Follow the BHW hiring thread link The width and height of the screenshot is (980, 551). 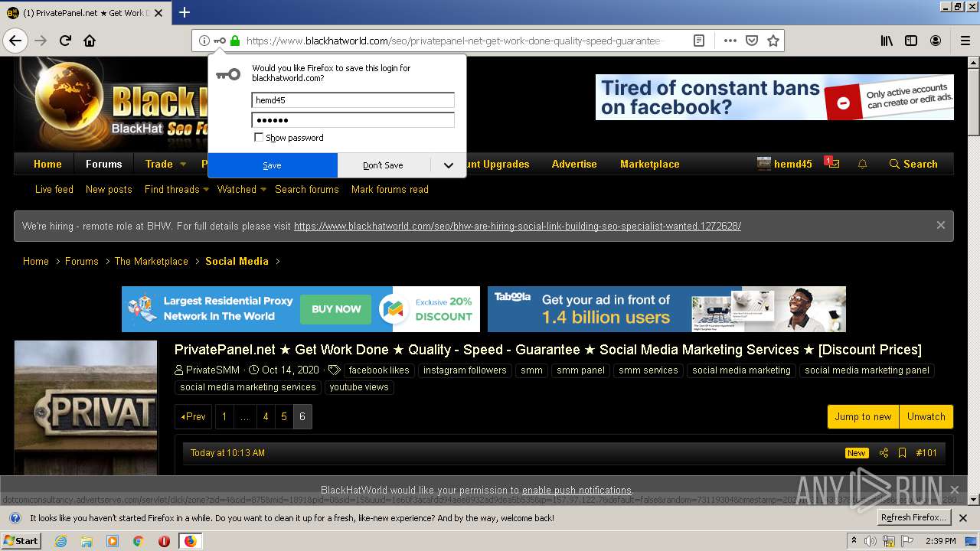pos(518,226)
